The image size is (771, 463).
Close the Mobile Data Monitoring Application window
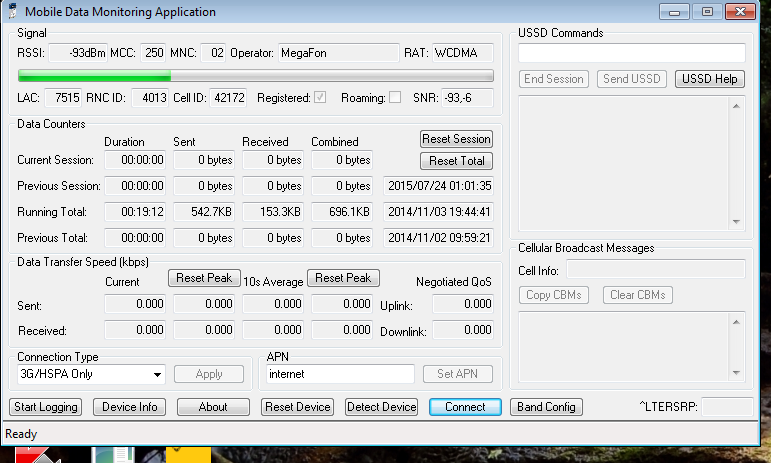(x=740, y=12)
